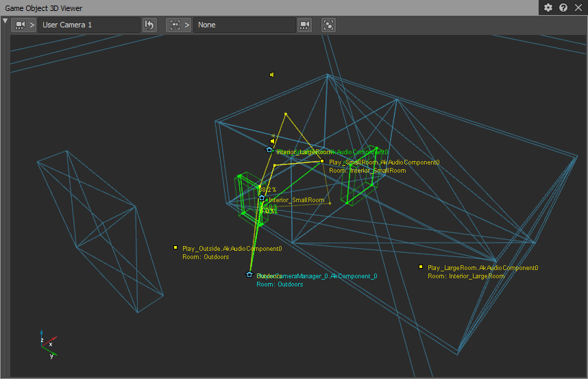Screen dimensions: 588x379
Task: Select the Play_Outside emitter square marker
Action: point(175,247)
